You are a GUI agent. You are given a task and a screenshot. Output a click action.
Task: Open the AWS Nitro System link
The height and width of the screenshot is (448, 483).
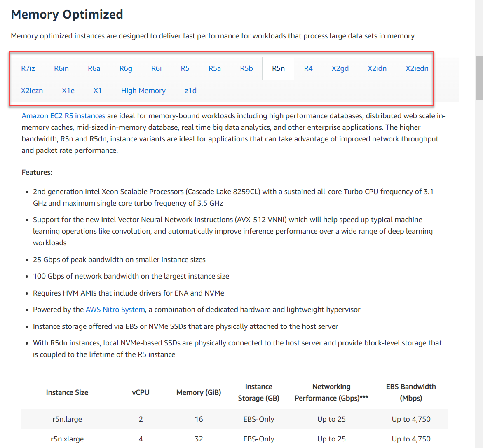(x=115, y=310)
